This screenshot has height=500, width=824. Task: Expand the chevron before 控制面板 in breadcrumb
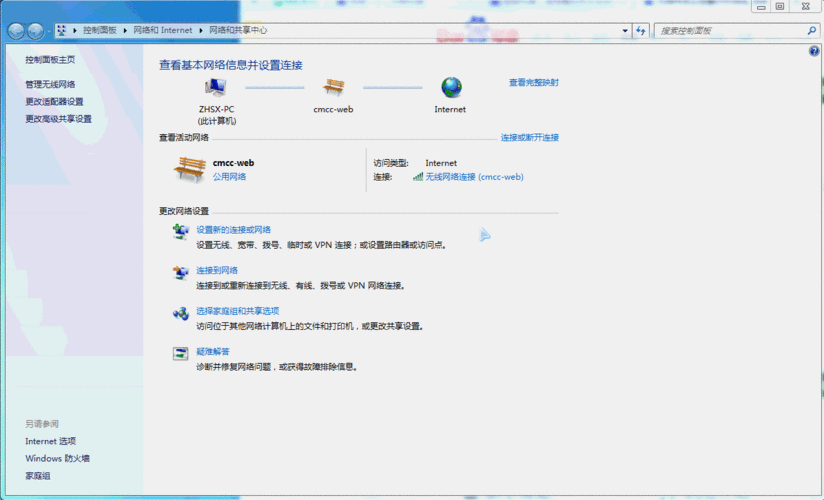point(75,30)
